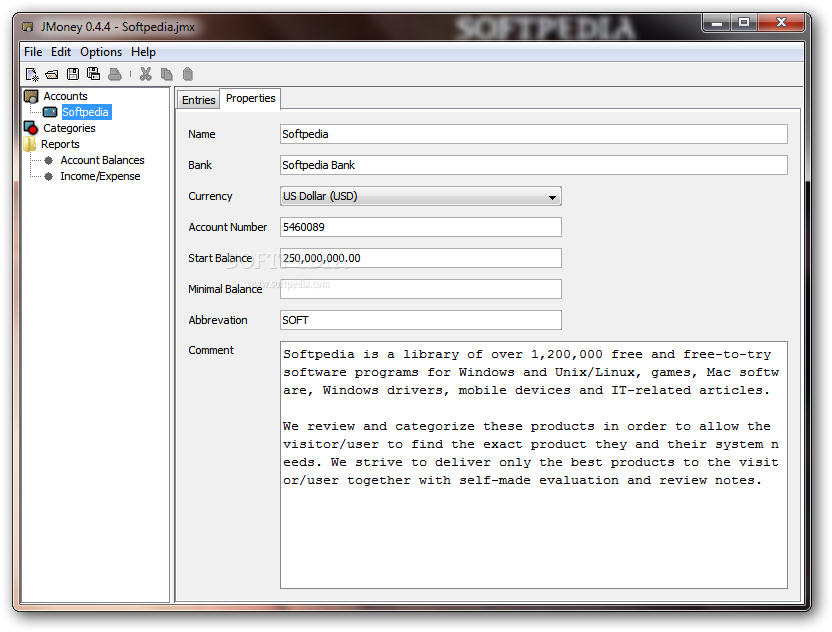Click the Start Balance field
This screenshot has height=632, width=832.
click(x=420, y=258)
